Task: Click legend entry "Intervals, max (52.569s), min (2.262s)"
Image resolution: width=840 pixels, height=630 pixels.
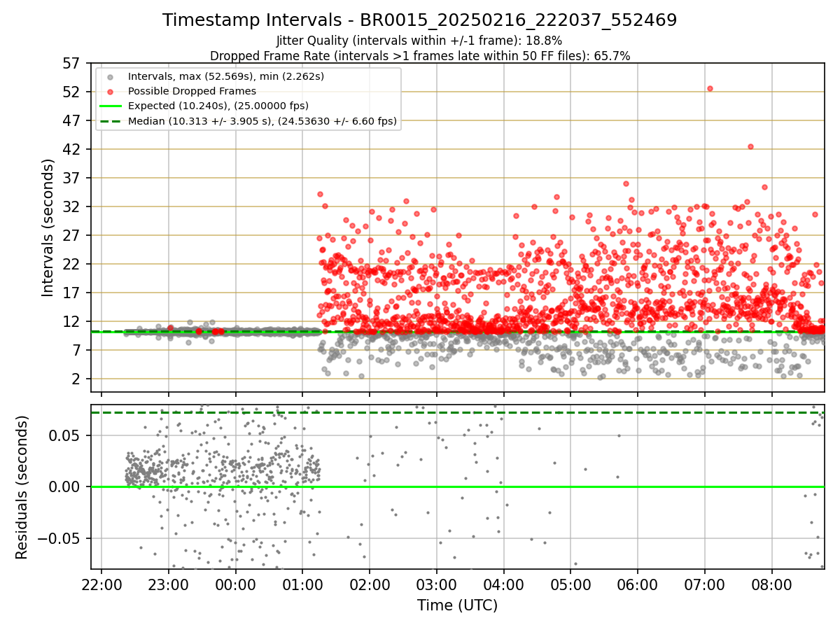Action: [x=226, y=76]
